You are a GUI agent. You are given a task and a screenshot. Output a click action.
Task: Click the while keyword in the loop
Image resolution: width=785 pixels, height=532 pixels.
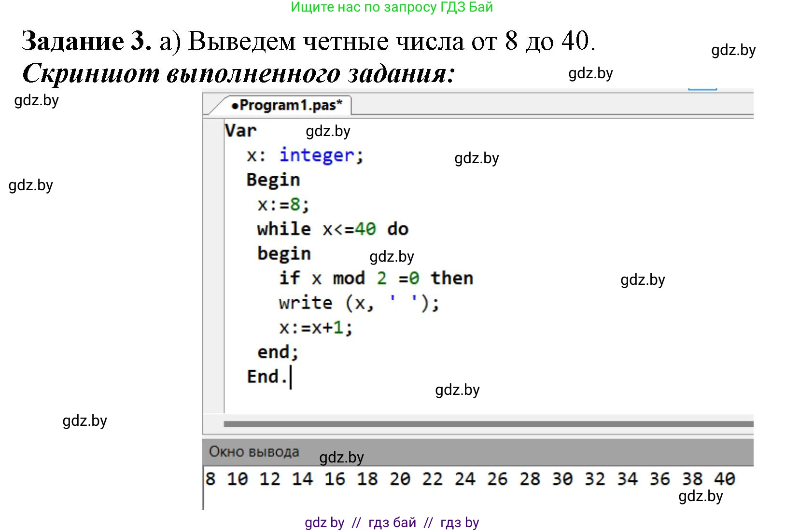284,229
